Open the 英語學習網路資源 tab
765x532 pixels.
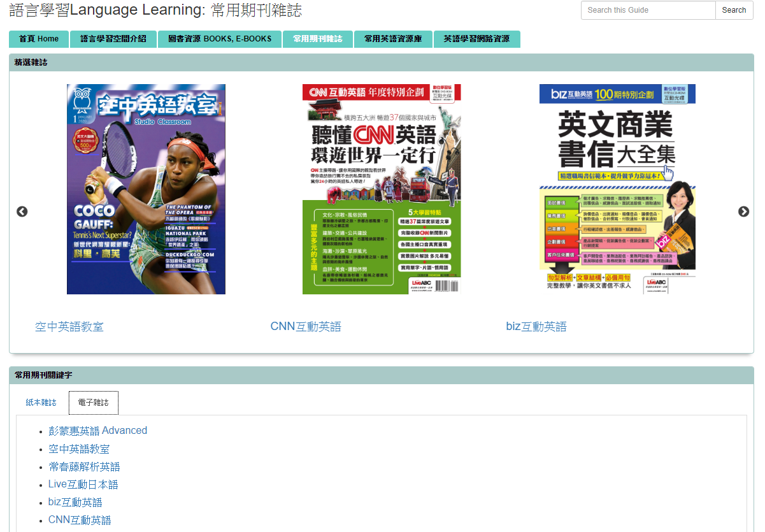coord(476,39)
